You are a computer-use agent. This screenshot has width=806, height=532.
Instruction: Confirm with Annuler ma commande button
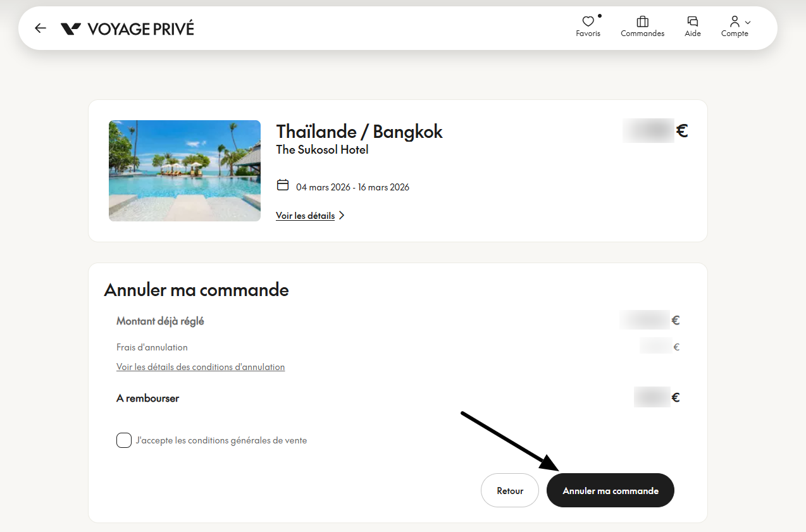611,490
